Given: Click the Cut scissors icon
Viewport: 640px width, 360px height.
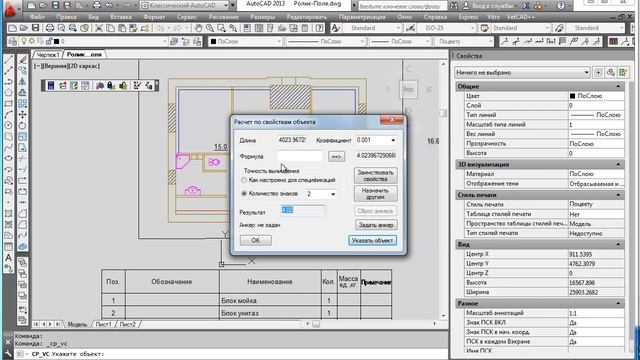Looking at the screenshot, I should click(x=98, y=28).
